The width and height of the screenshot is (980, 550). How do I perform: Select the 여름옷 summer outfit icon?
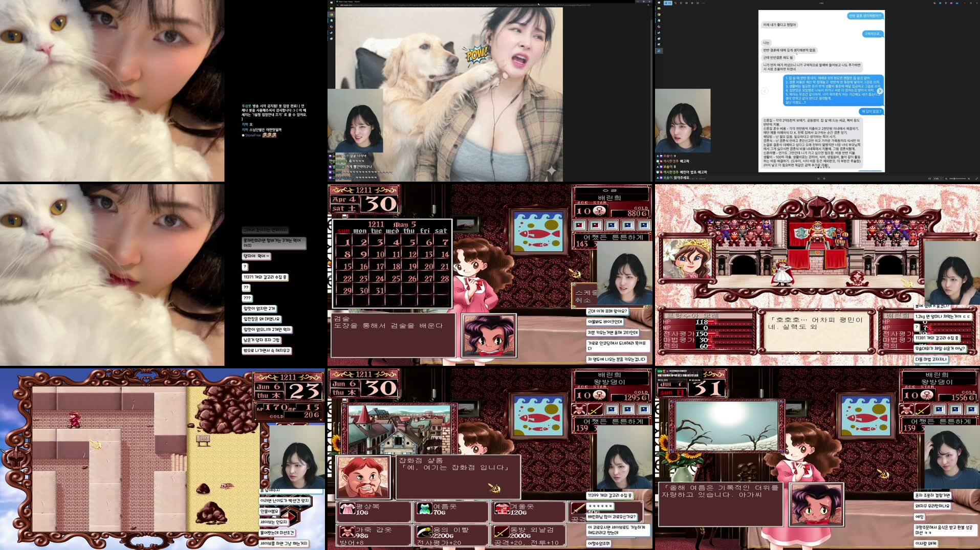[425, 509]
